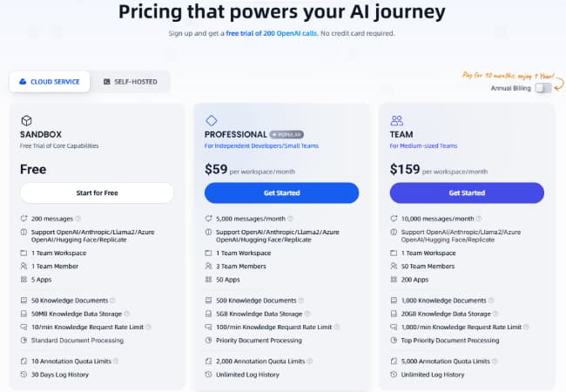The width and height of the screenshot is (566, 392).
Task: Switch to the Self-Hosted tab
Action: click(131, 82)
